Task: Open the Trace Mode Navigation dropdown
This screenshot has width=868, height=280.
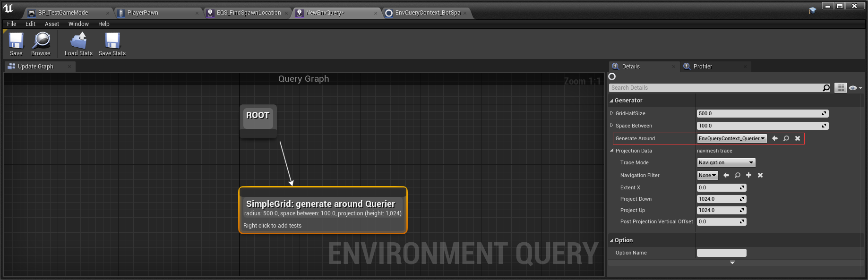Action: click(726, 162)
